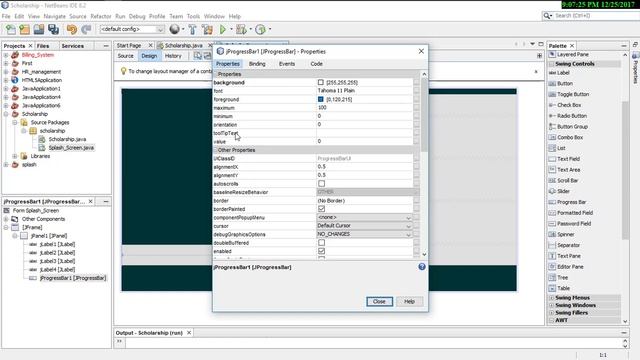The height and width of the screenshot is (360, 640).
Task: Select Table in the Palette
Action: tap(563, 288)
